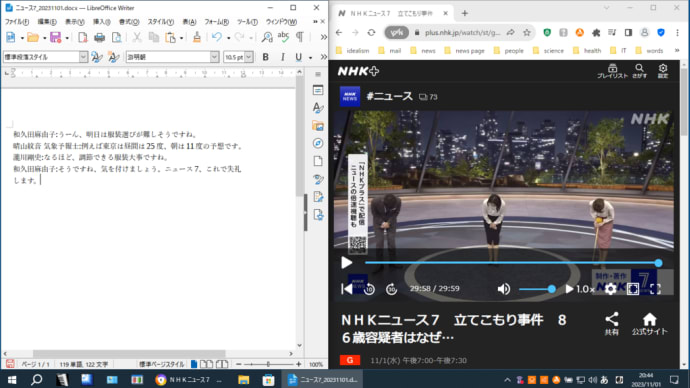Copy selection using the Copy icon
The width and height of the screenshot is (690, 388).
154,37
